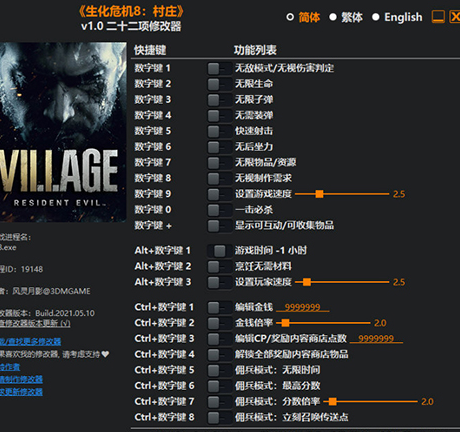Toggle 无后坐力 switch

pos(219,147)
